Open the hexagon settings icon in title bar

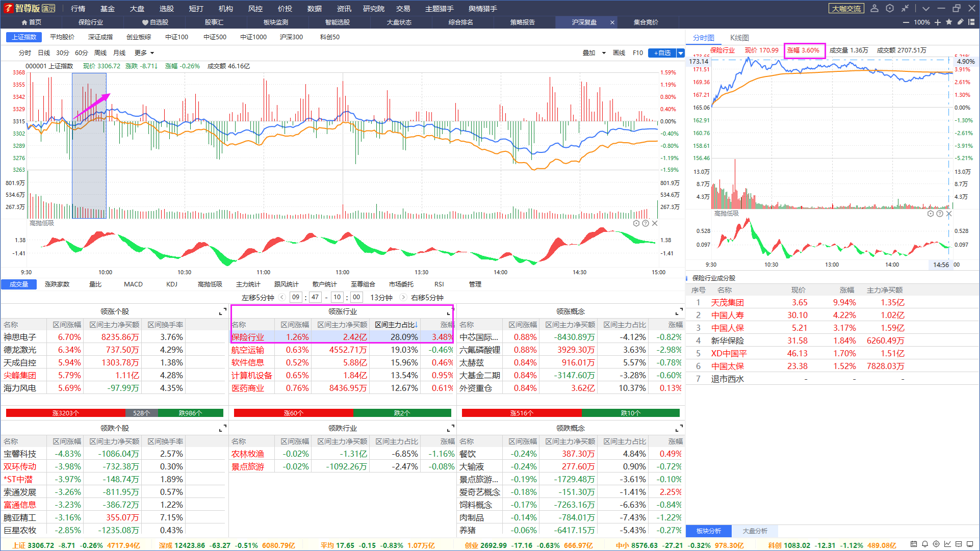click(890, 8)
